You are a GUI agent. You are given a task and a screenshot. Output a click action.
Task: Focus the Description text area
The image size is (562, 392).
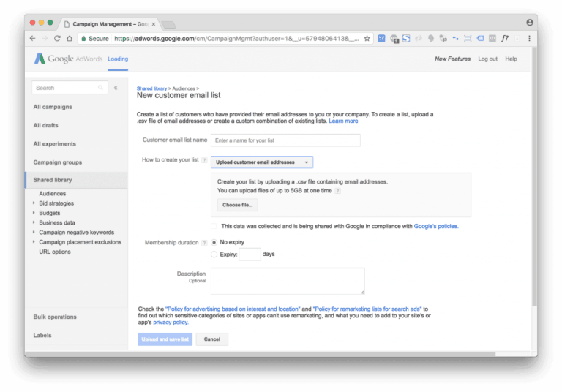(x=288, y=282)
